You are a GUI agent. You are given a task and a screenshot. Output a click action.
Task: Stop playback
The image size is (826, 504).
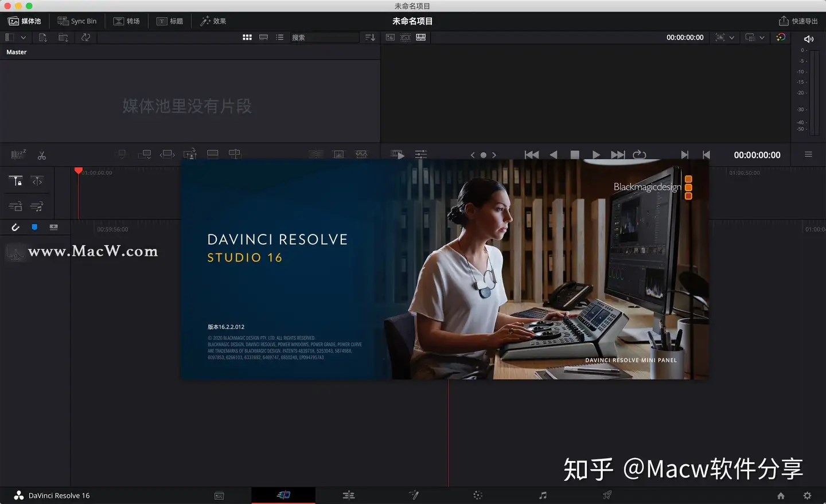click(x=575, y=155)
